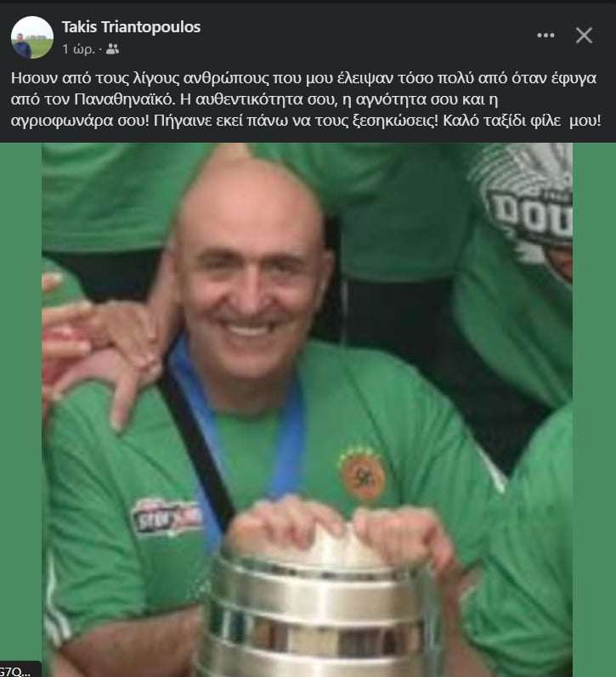This screenshot has width=616, height=677.
Task: Click the word Παναθηναϊκό in the post
Action: [123, 99]
